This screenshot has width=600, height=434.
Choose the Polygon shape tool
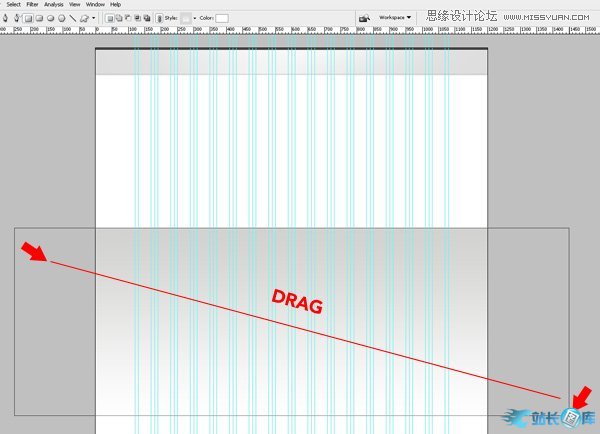(61, 18)
